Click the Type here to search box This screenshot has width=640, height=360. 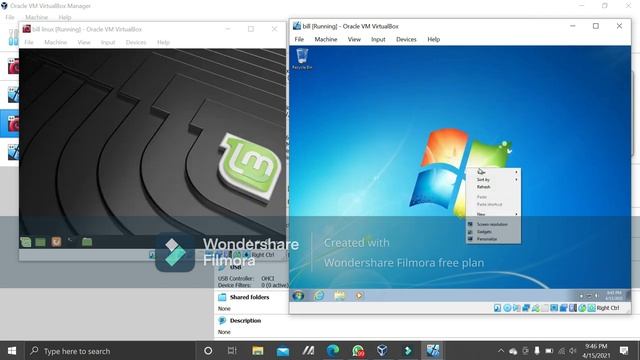[x=110, y=351]
